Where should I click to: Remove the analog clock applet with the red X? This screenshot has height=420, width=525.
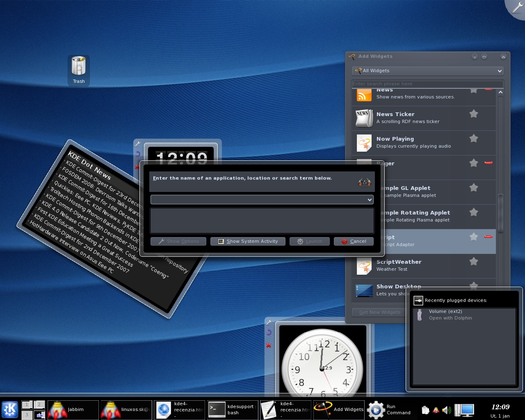269,345
